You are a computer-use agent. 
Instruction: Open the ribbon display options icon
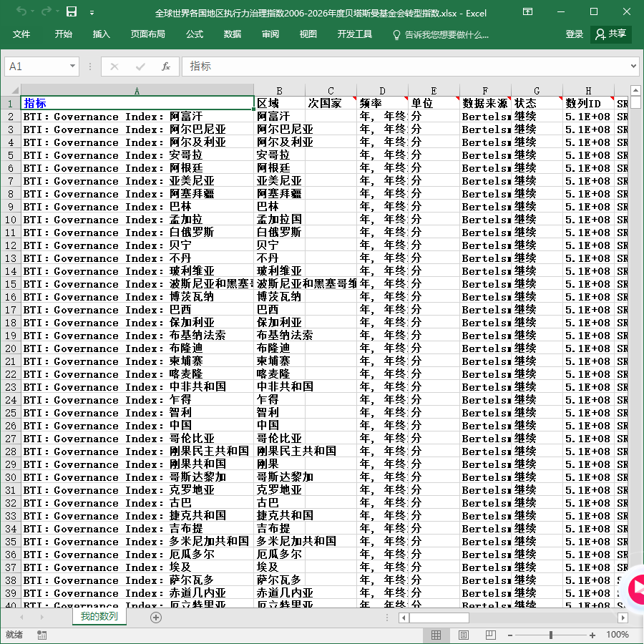tap(527, 12)
